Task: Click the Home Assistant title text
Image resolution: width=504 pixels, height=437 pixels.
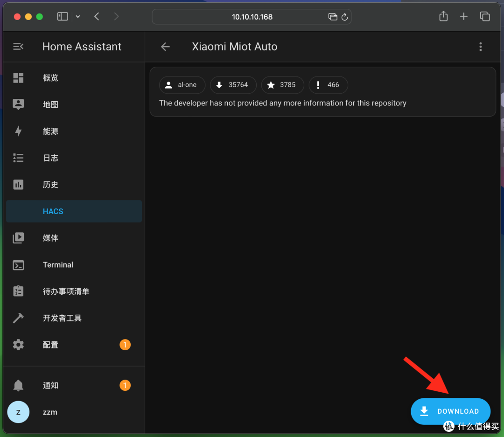Action: 82,47
